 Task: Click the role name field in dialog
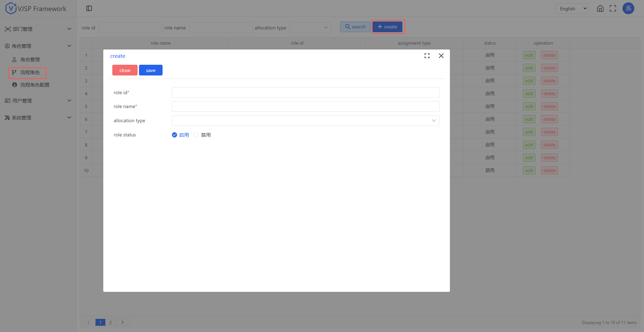(x=305, y=106)
